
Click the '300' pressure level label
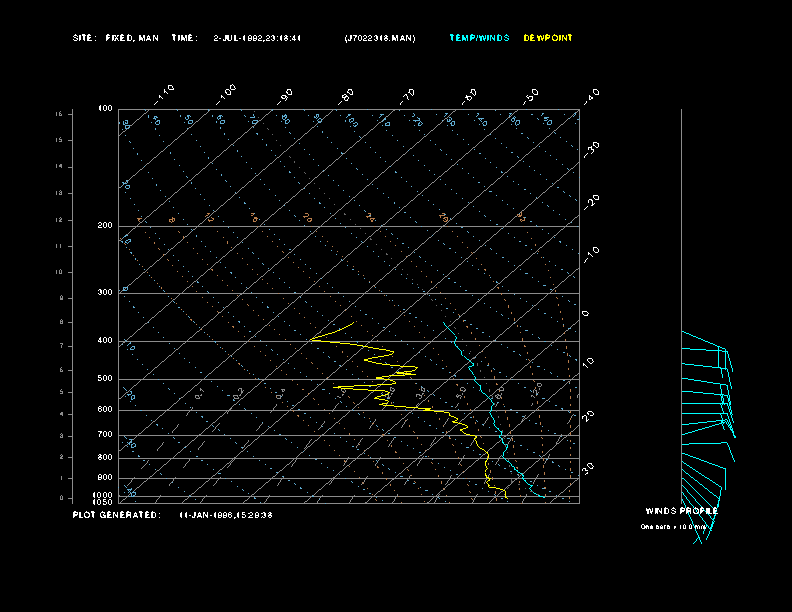(x=105, y=292)
